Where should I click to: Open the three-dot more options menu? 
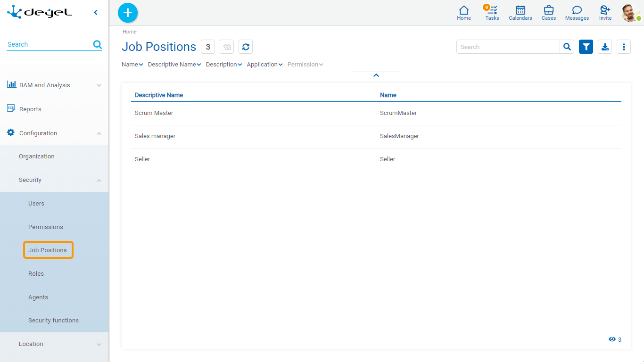click(x=624, y=47)
